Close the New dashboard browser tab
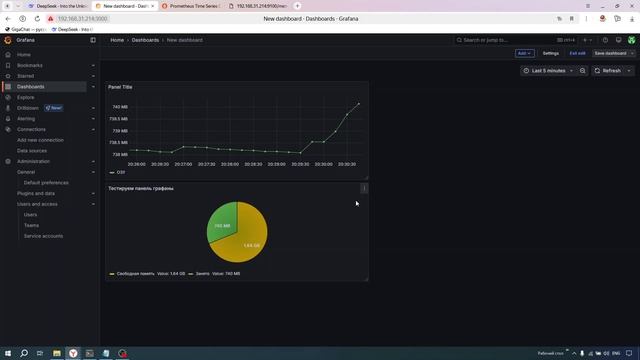Screen dimensions: 640x360 (153, 6)
